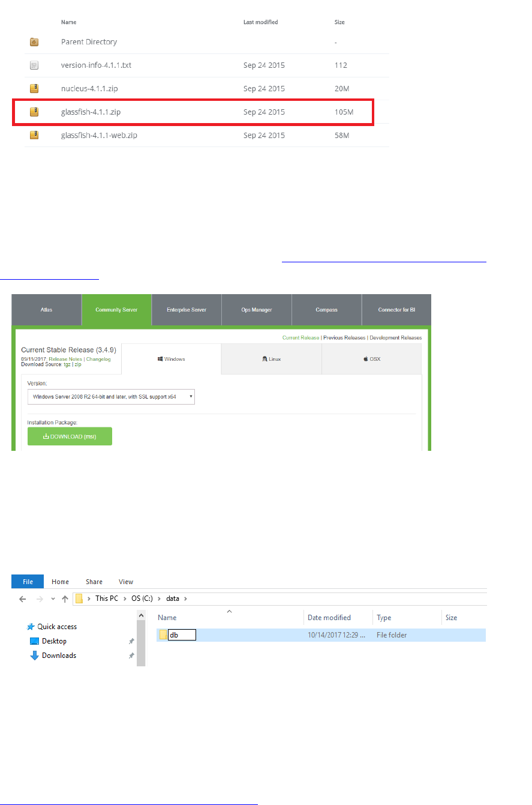This screenshot has height=805, width=532.
Task: Sort listing by Last modified header
Action: (260, 22)
